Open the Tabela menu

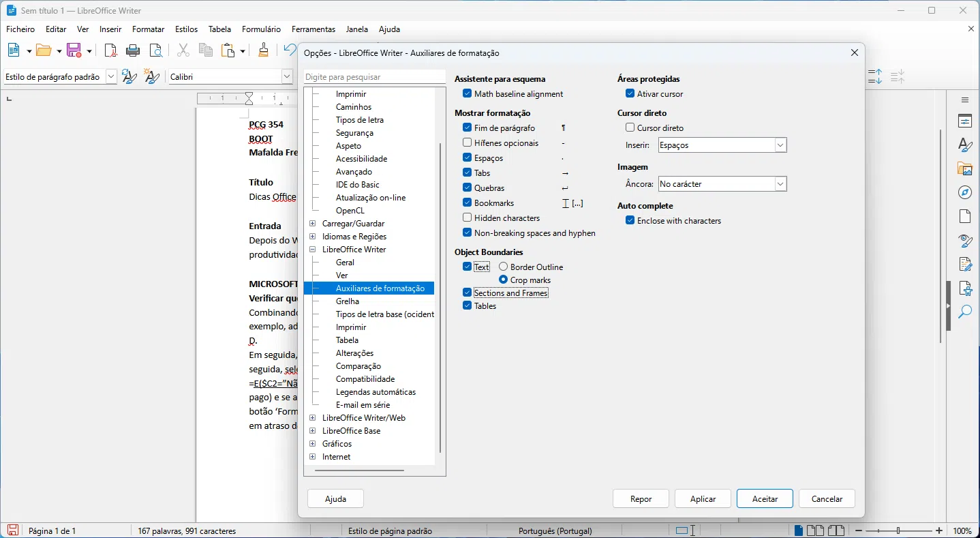coord(219,29)
